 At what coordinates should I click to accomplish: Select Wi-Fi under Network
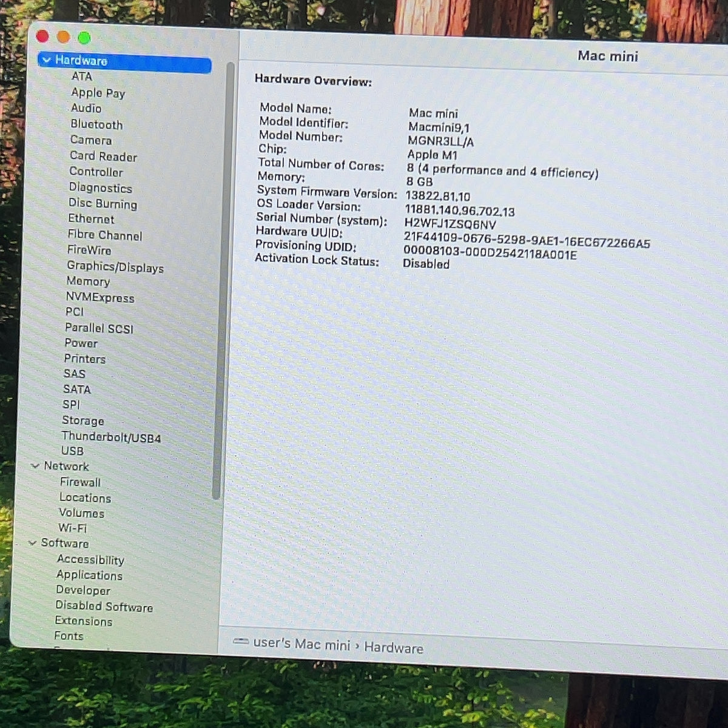(72, 528)
